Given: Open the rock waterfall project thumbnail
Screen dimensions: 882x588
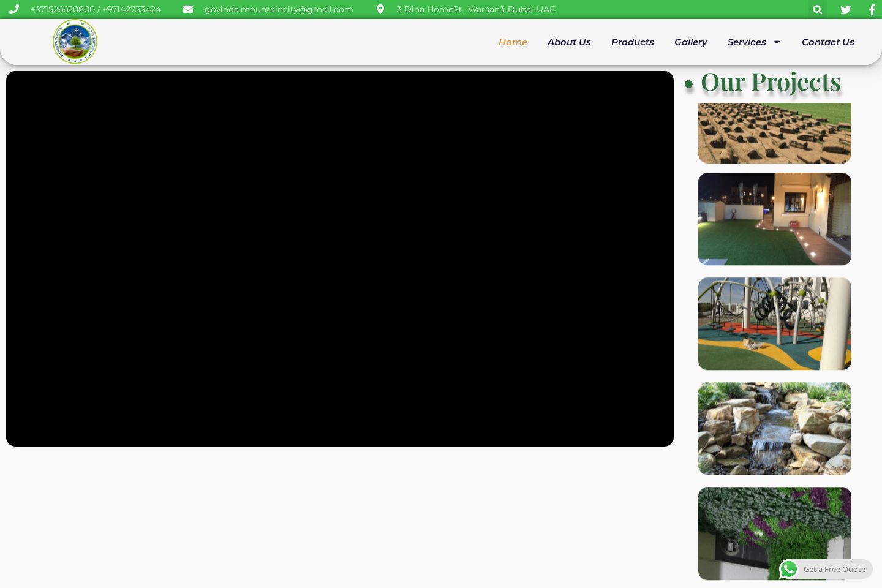Looking at the screenshot, I should coord(775,429).
